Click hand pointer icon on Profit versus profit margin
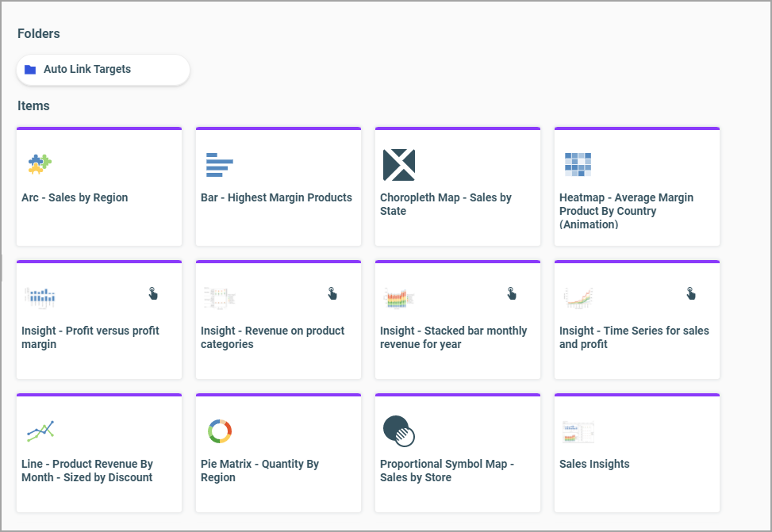Viewport: 772px width, 532px height. pos(153,294)
